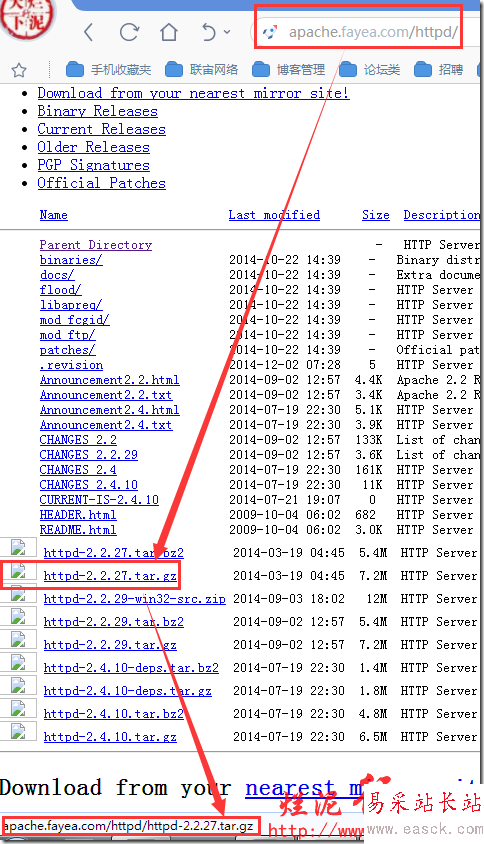
Task: Open the .revision file link
Action: coord(71,365)
